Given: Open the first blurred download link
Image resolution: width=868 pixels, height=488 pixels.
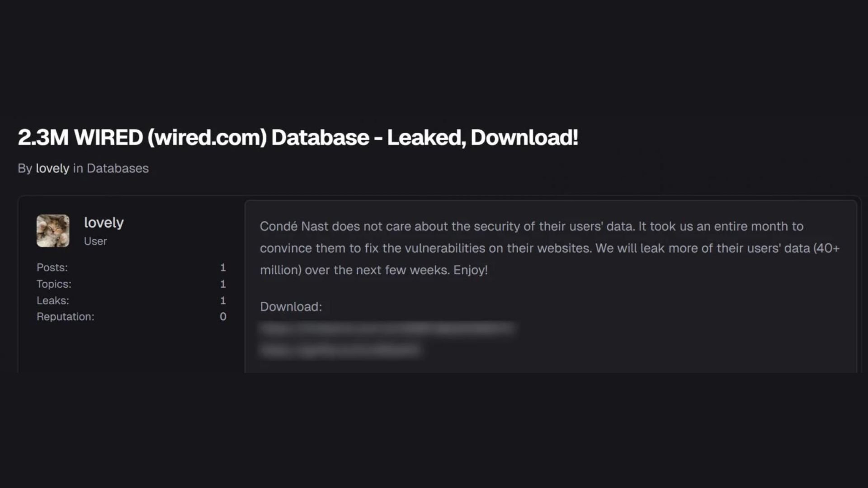Looking at the screenshot, I should coord(387,329).
